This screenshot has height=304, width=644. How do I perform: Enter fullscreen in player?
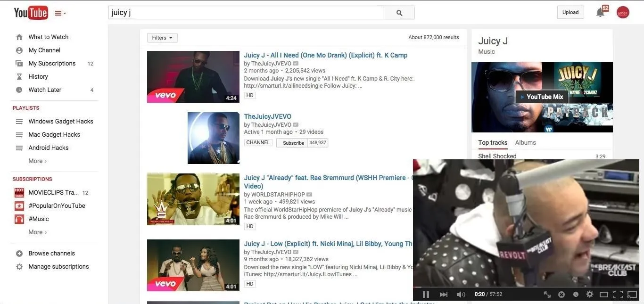click(x=618, y=294)
